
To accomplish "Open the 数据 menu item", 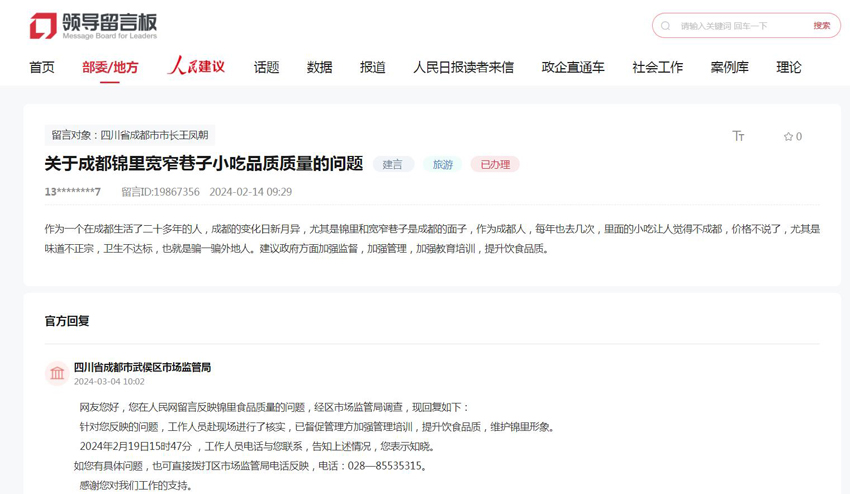I will (319, 68).
